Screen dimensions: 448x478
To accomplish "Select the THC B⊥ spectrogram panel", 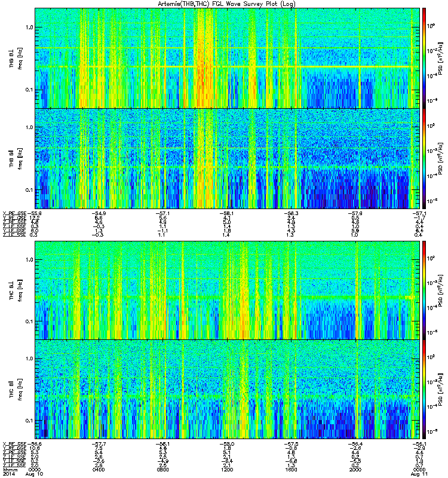I will click(228, 290).
